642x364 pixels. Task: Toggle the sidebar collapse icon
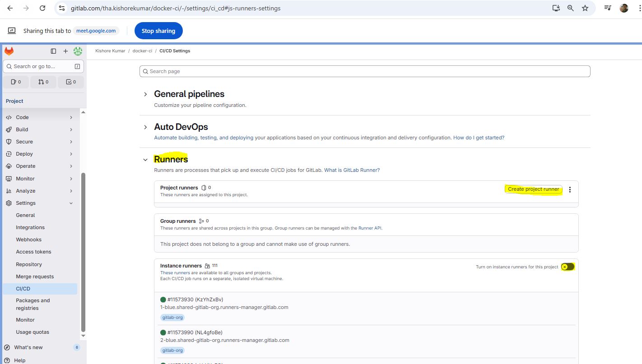[x=53, y=51]
